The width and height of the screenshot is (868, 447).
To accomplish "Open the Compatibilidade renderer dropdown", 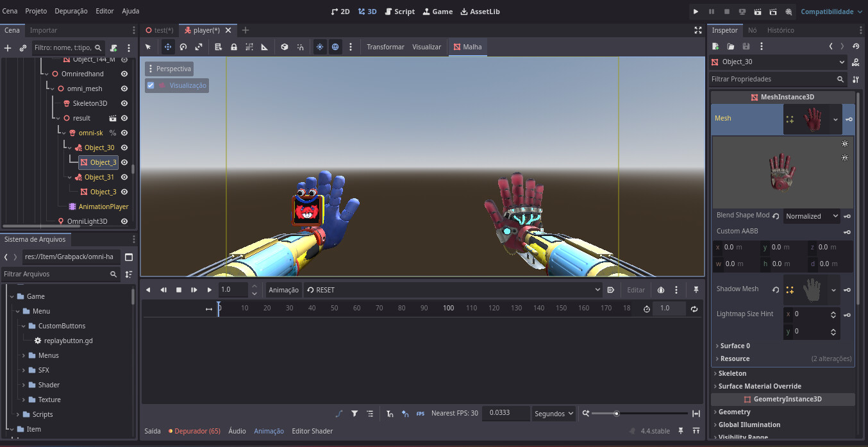I will (831, 12).
